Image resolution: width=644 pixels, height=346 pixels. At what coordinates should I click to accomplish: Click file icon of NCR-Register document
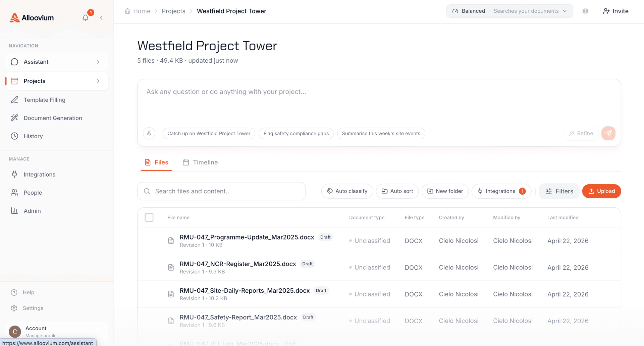(171, 267)
